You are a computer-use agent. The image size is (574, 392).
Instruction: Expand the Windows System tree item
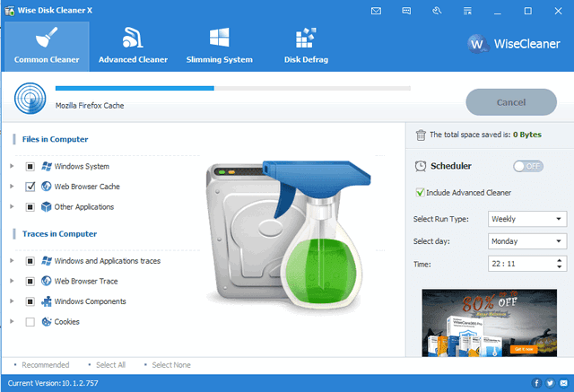pos(12,166)
